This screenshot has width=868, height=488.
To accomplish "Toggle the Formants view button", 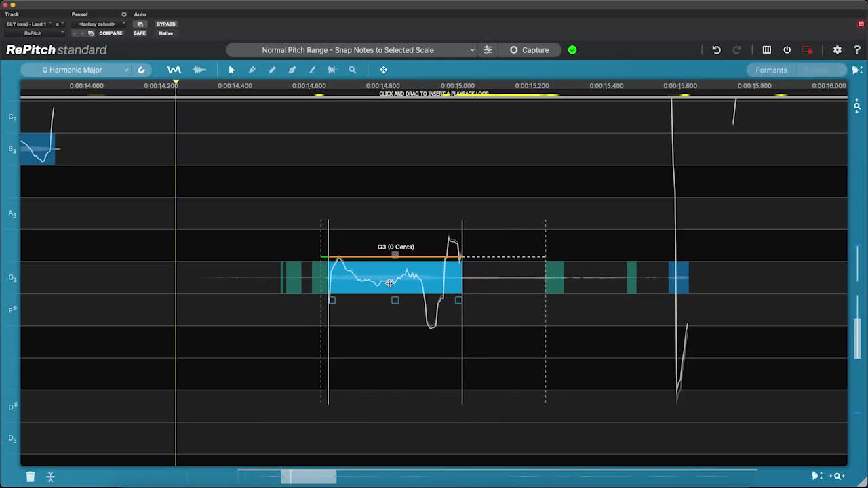I will click(x=771, y=70).
